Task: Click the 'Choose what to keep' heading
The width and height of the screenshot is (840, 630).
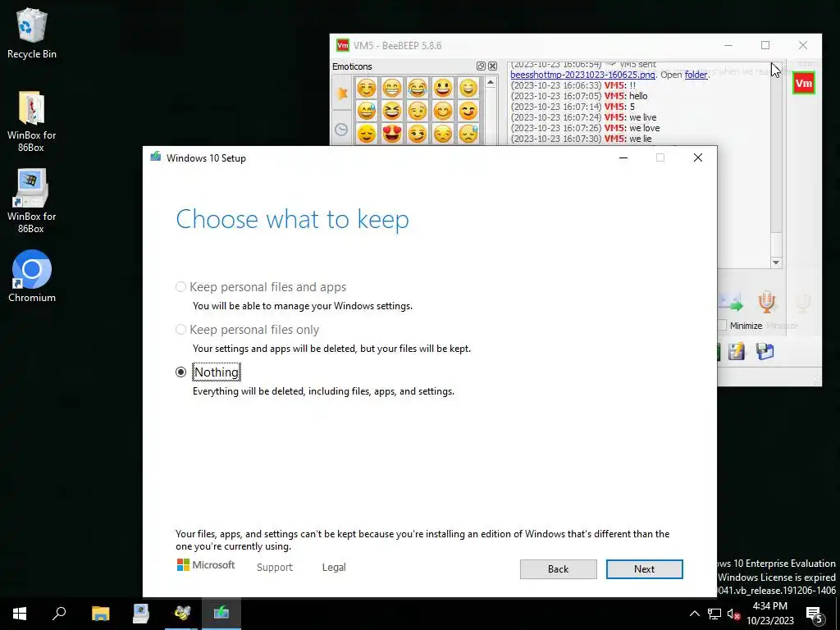Action: [x=293, y=219]
